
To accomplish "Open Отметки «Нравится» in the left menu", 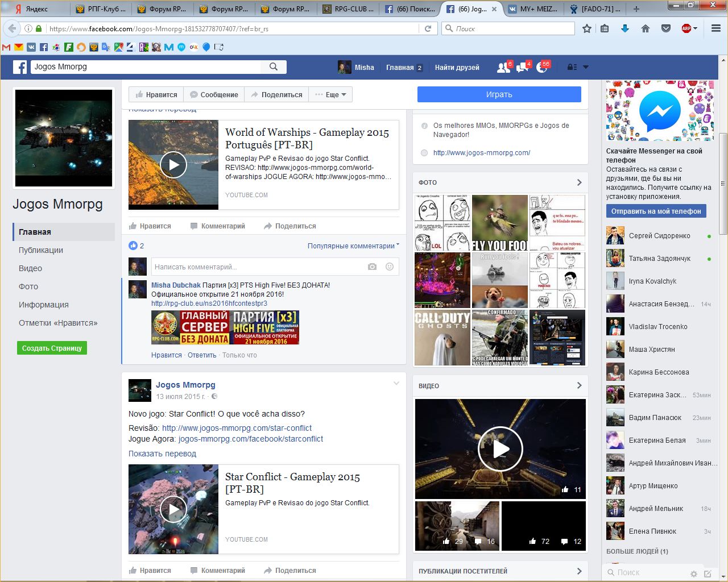I will [58, 323].
